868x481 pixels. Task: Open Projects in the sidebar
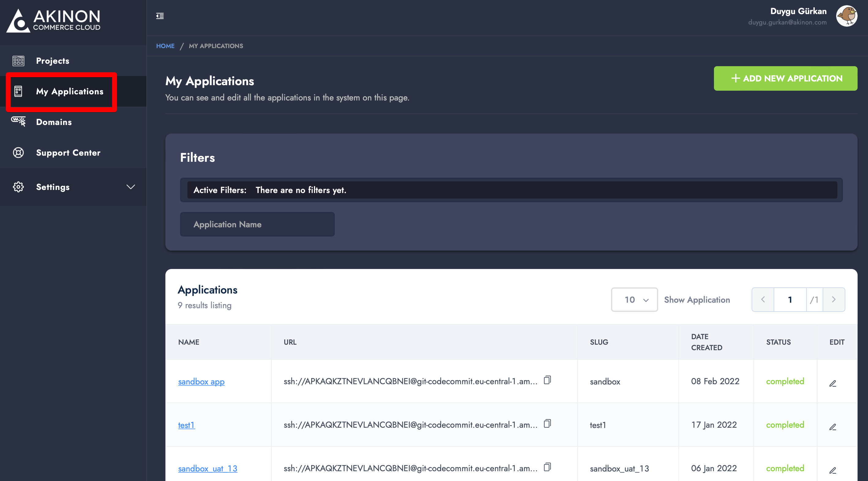coord(73,61)
